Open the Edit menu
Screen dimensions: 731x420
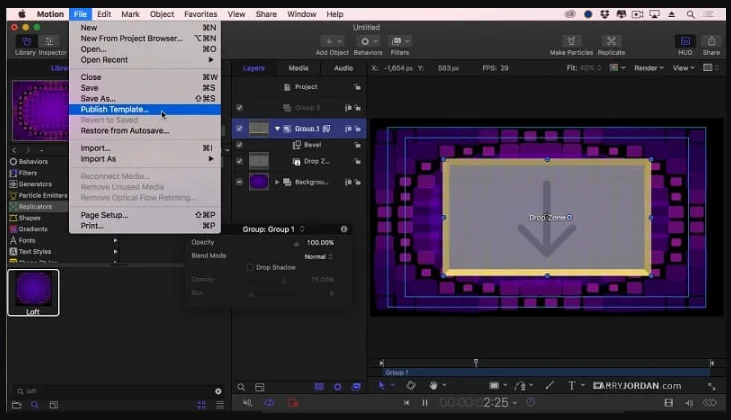click(103, 14)
